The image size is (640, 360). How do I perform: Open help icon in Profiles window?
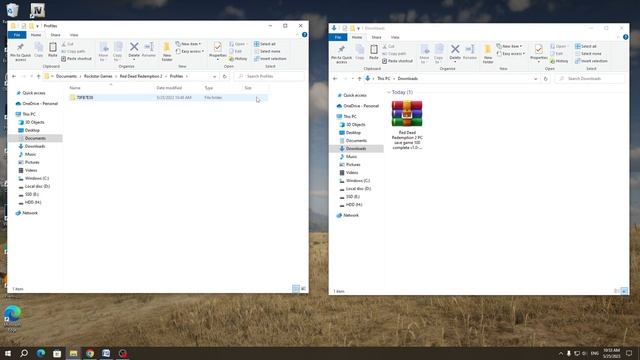(304, 35)
